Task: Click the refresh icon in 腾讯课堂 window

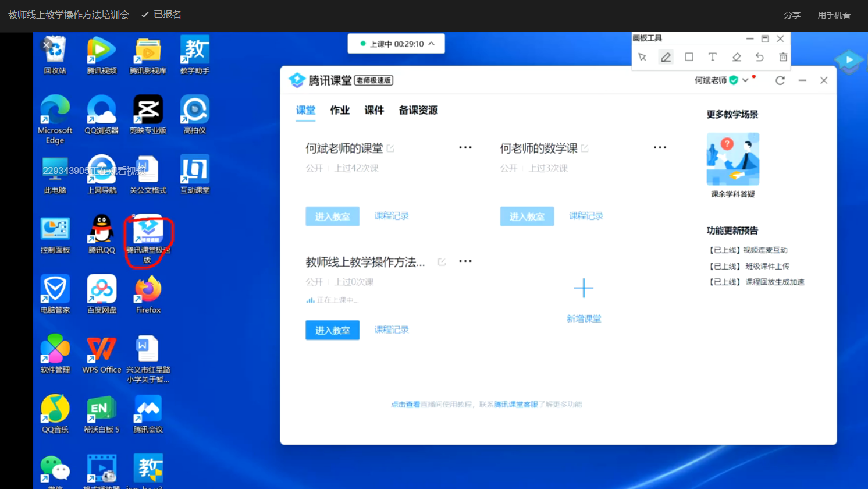Action: click(x=780, y=80)
